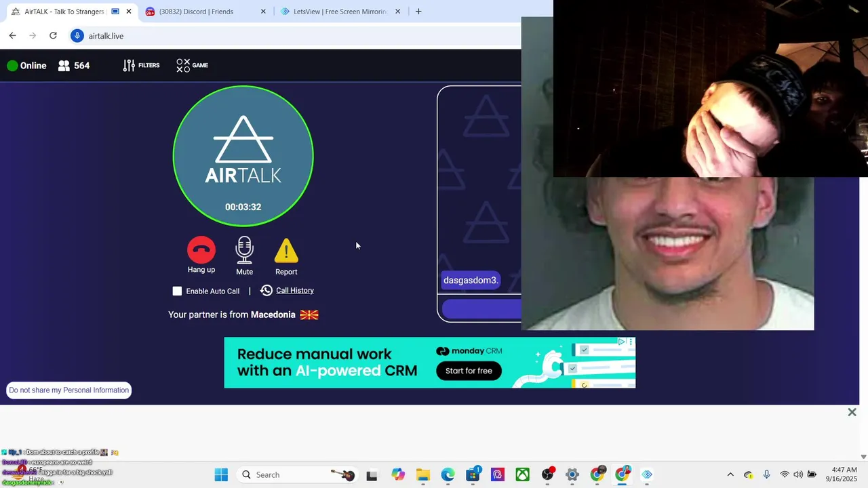Open File Explorer from the taskbar
868x488 pixels.
pyautogui.click(x=423, y=474)
